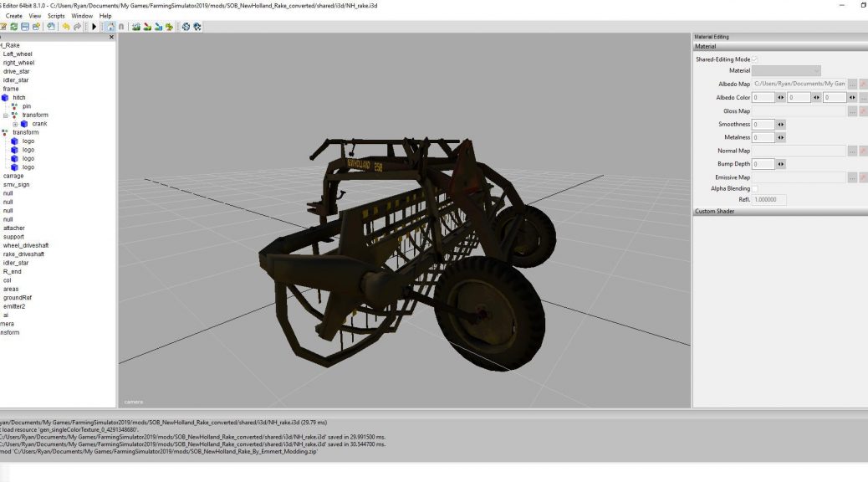The image size is (868, 482).
Task: Select the Save toolbar icon
Action: pos(25,27)
